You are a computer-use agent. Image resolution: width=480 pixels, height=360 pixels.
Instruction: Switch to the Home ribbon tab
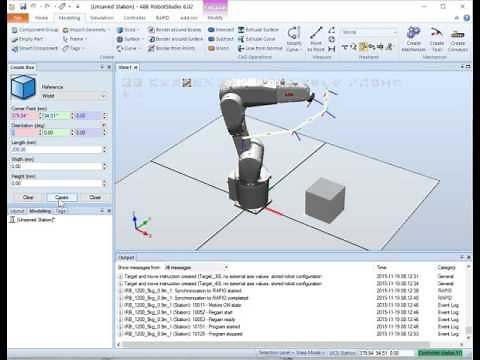(41, 18)
